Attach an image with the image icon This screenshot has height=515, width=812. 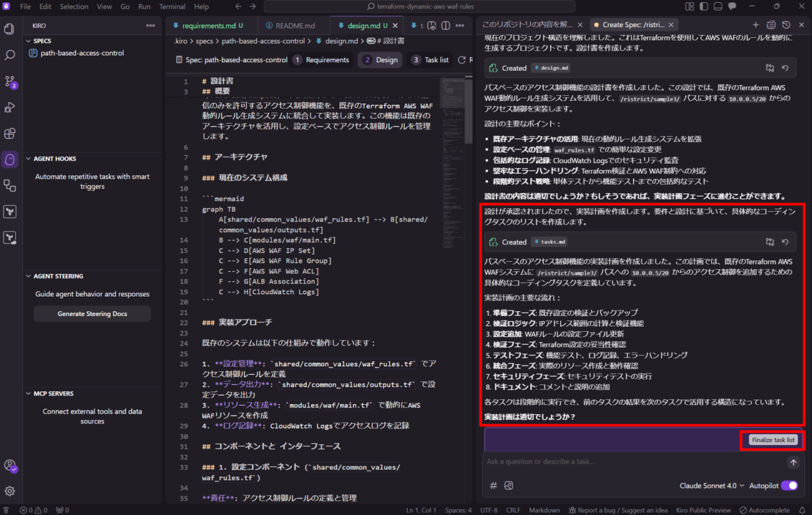(509, 486)
